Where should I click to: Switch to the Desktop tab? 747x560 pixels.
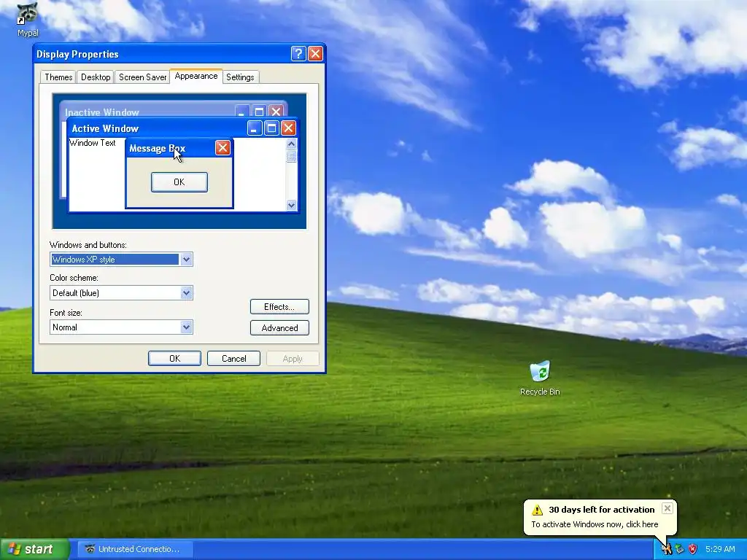[x=96, y=77]
